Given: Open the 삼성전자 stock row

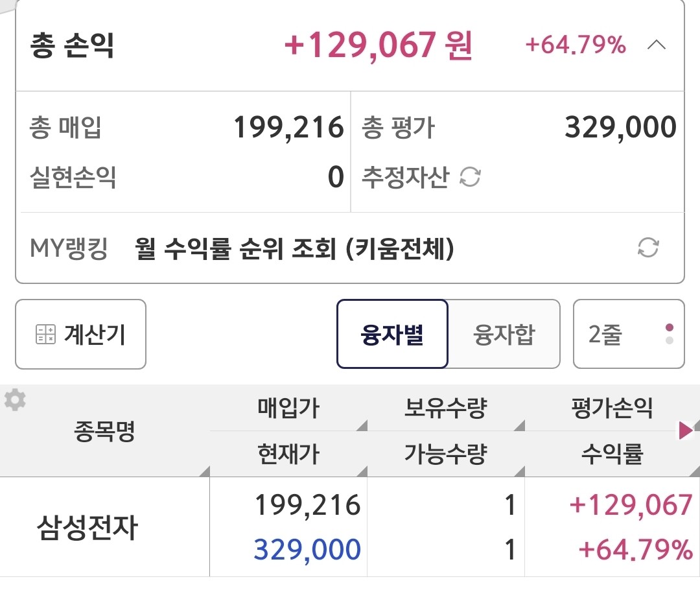Looking at the screenshot, I should [350, 527].
